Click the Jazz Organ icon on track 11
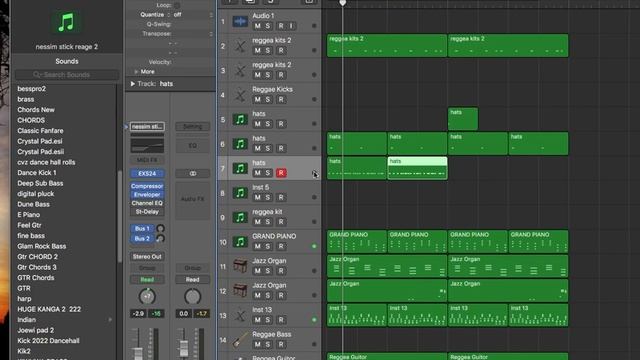The height and width of the screenshot is (360, 640). tap(240, 266)
